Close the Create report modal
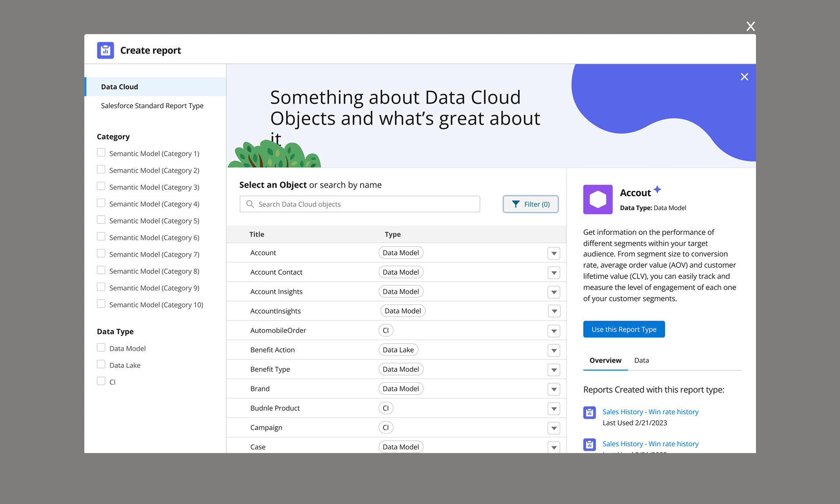 coord(751,26)
